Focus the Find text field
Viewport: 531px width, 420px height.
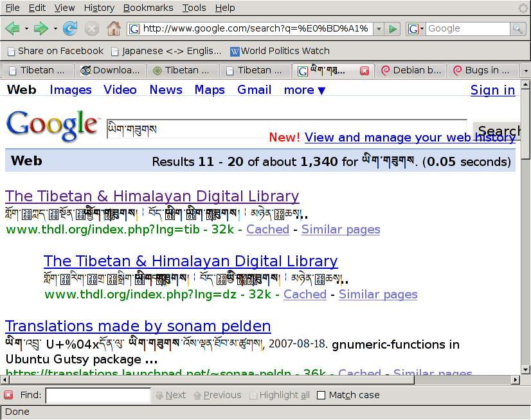98,396
